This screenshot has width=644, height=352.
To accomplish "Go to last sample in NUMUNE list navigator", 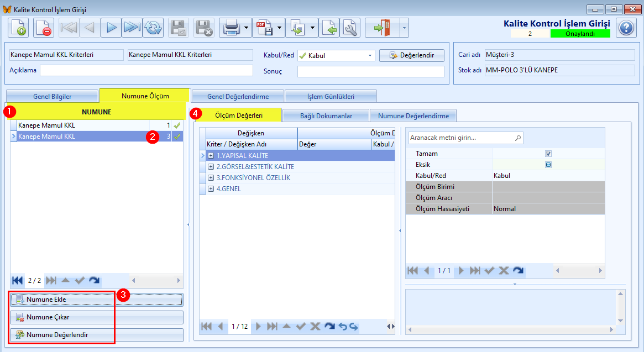I will [51, 281].
